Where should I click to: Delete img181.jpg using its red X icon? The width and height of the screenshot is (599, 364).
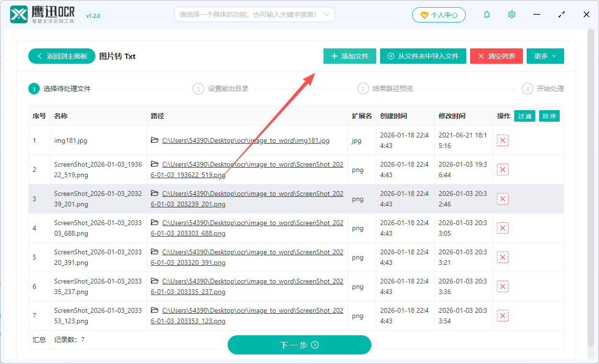502,140
